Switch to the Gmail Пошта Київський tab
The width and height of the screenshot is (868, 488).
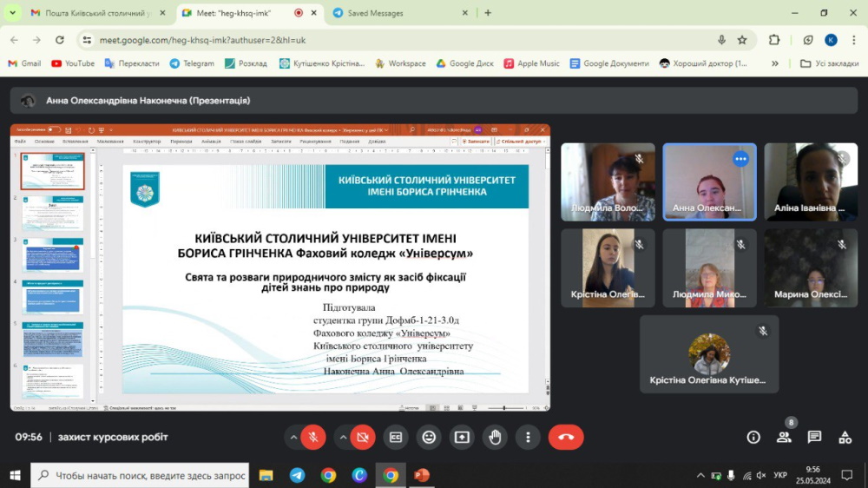coord(99,13)
